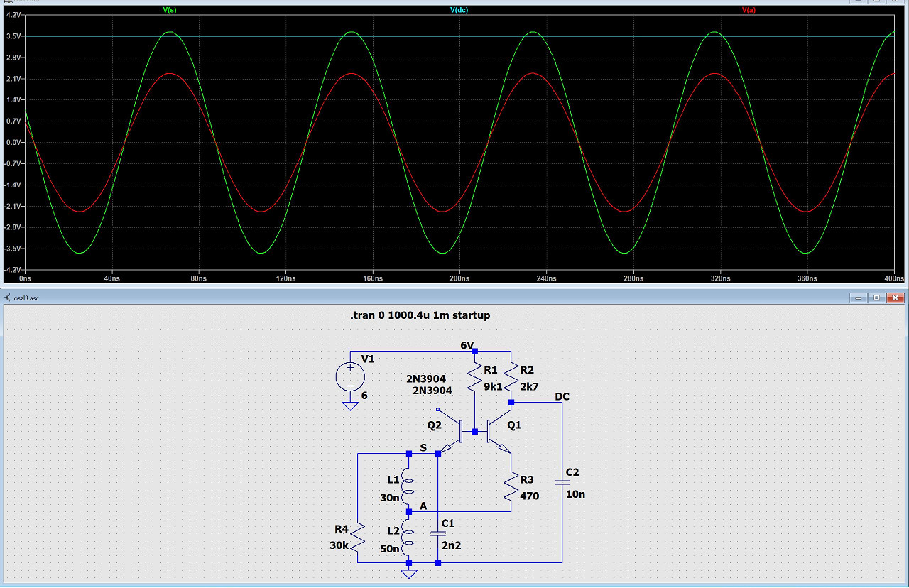909x588 pixels.
Task: Click the V(s) trace label
Action: [170, 10]
